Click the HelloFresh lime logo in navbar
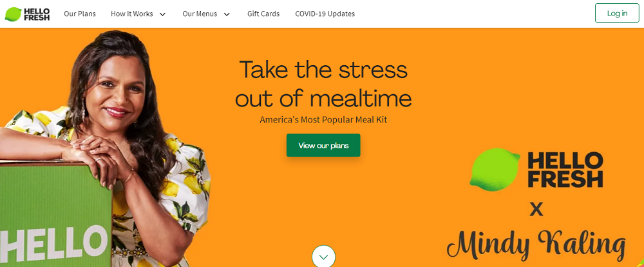Viewport: 644px width, 267px height. click(x=13, y=14)
